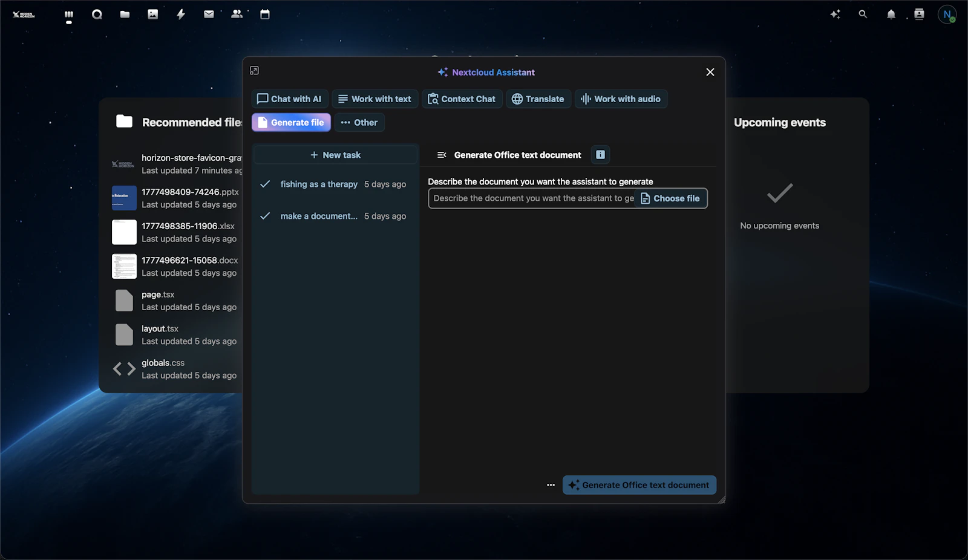The image size is (968, 560).
Task: Click 'No upcoming events' text
Action: (779, 226)
